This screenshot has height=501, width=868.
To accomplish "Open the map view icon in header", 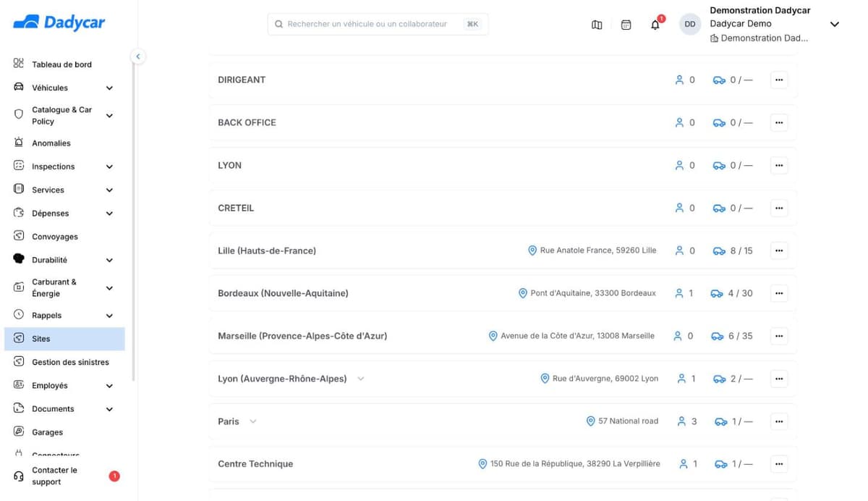I will pyautogui.click(x=597, y=25).
